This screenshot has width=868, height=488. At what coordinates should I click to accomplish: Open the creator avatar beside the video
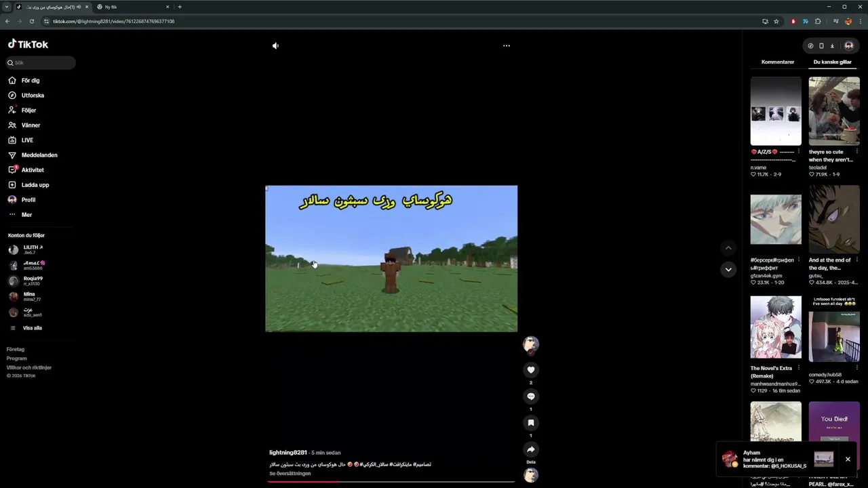[531, 344]
